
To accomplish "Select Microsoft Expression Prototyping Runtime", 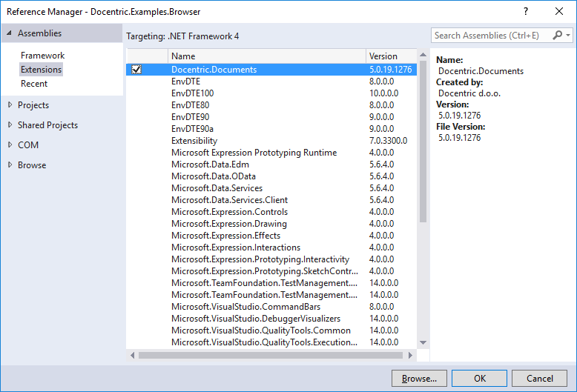I will click(x=271, y=152).
